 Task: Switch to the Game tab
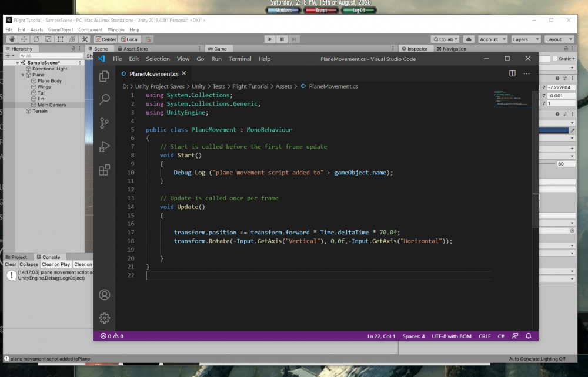click(218, 49)
